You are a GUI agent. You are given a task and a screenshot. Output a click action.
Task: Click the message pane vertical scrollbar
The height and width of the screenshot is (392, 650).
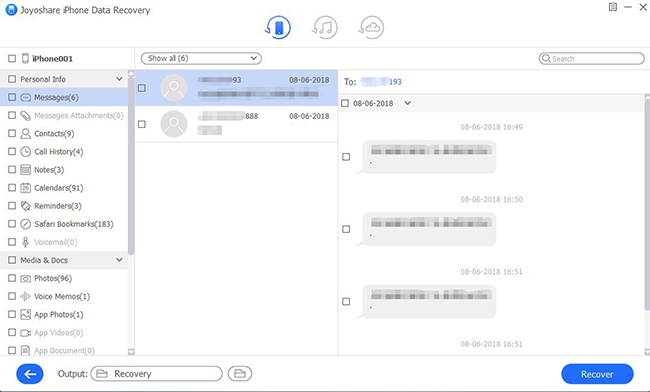pos(647,205)
